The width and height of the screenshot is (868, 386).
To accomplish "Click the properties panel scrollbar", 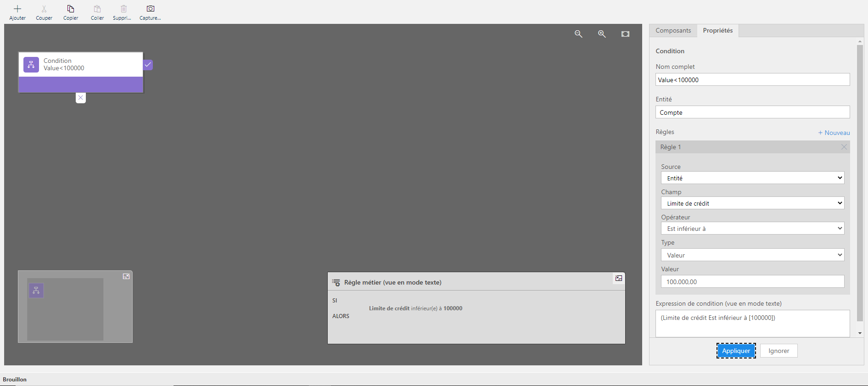I will tap(860, 183).
